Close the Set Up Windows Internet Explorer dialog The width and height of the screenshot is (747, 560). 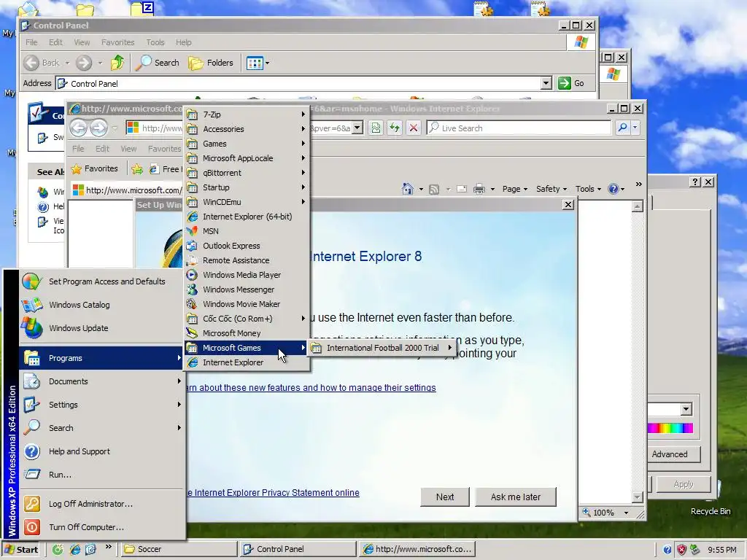coord(568,204)
